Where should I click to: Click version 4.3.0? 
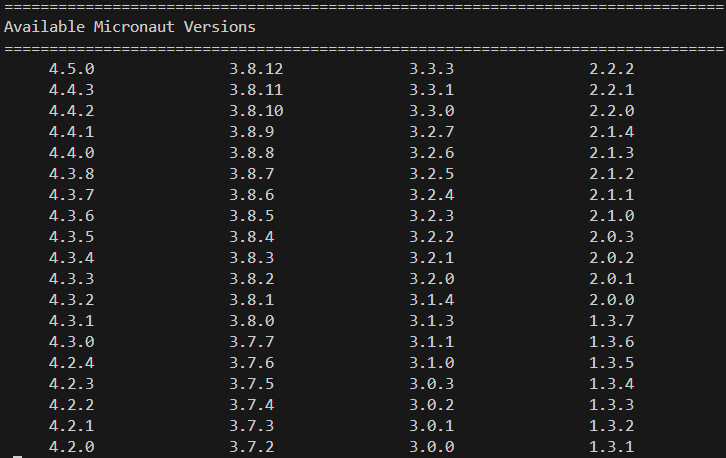pyautogui.click(x=71, y=342)
